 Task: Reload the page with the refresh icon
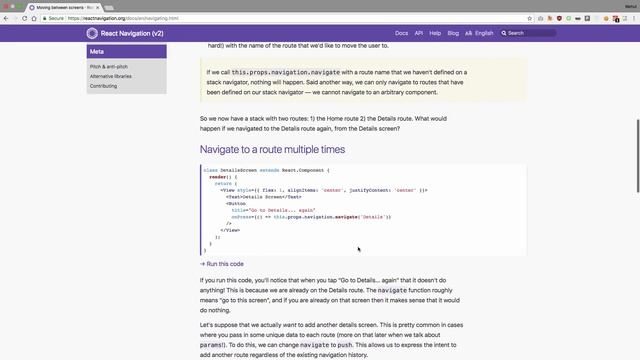[24, 18]
